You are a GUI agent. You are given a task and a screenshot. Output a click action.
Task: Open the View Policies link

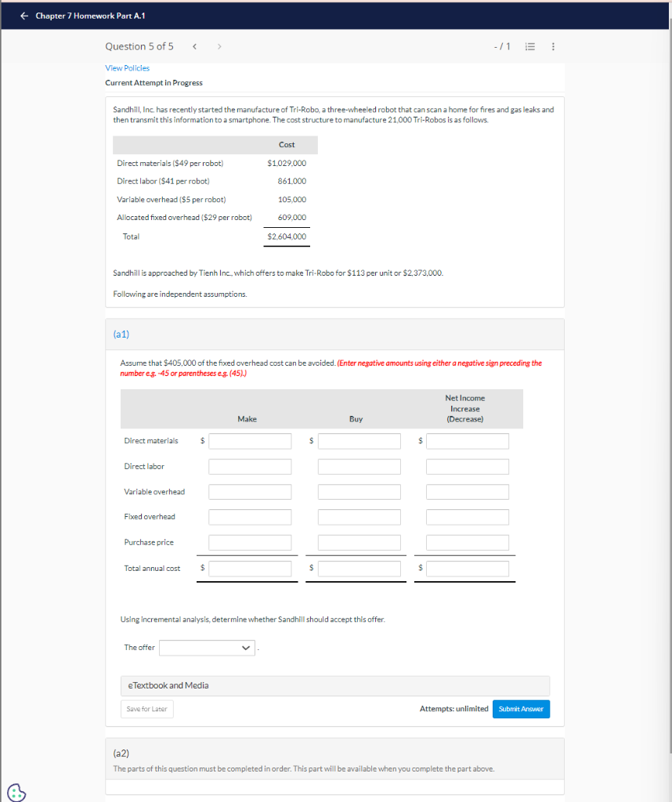pyautogui.click(x=128, y=68)
